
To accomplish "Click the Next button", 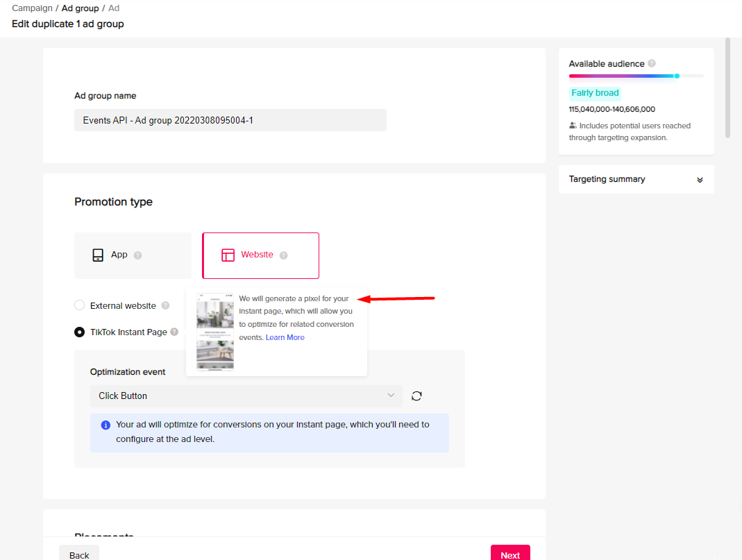I will pos(509,554).
